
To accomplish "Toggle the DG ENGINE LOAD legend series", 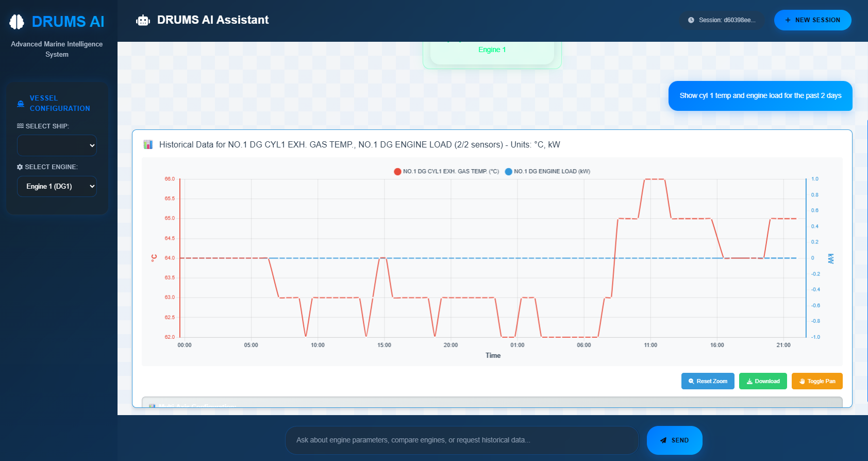I will tap(547, 172).
